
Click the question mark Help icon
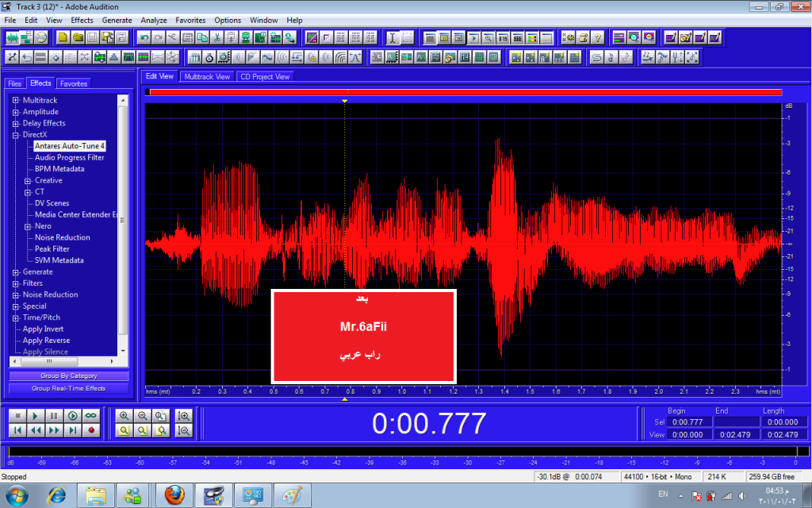[x=597, y=37]
